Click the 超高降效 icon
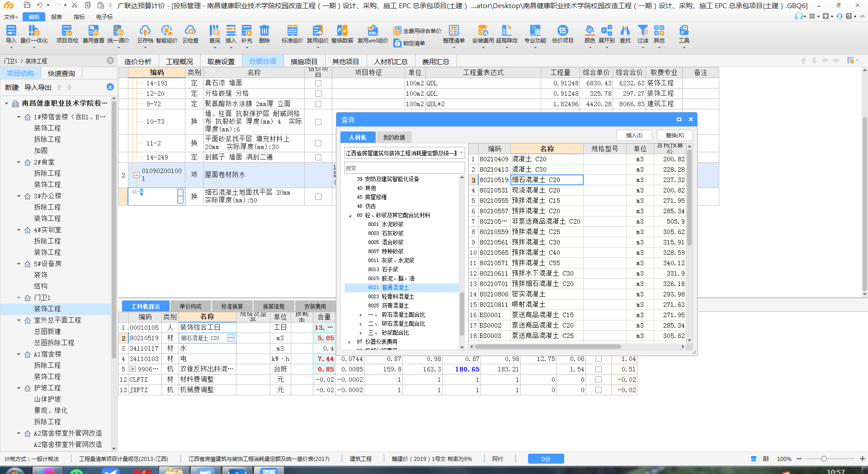 pos(507,34)
